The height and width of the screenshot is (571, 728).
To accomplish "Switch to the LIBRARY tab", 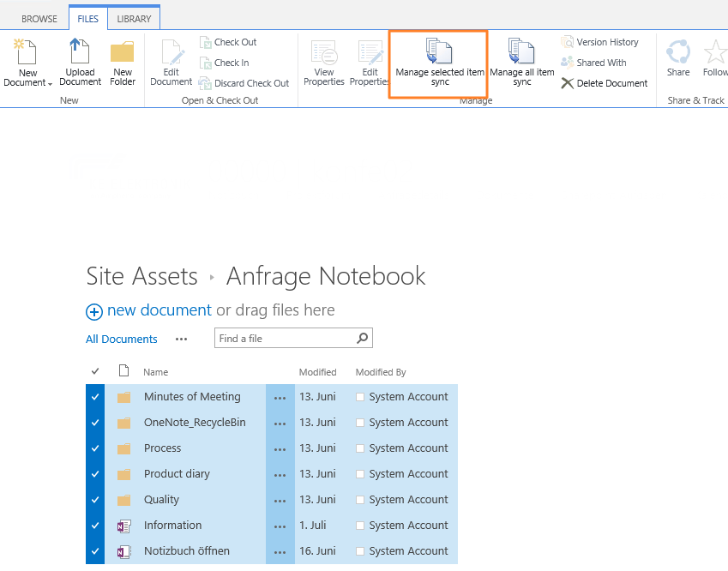I will click(134, 19).
